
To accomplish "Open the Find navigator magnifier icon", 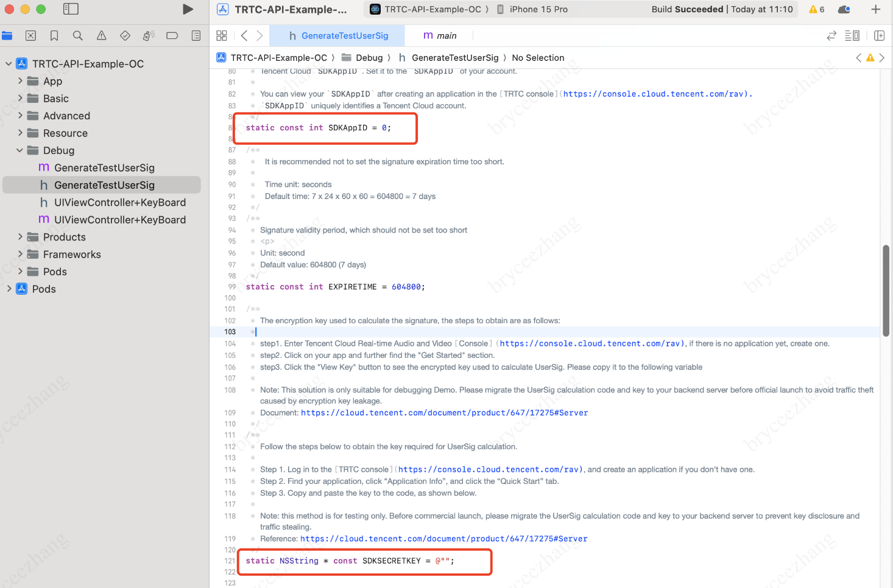I will 78,36.
